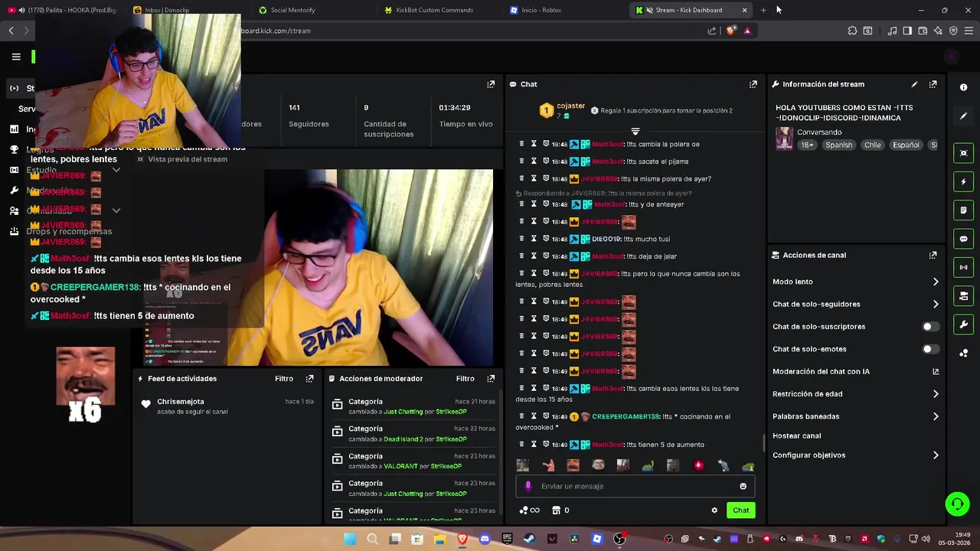Click the chat panel scrollbar

point(763,443)
